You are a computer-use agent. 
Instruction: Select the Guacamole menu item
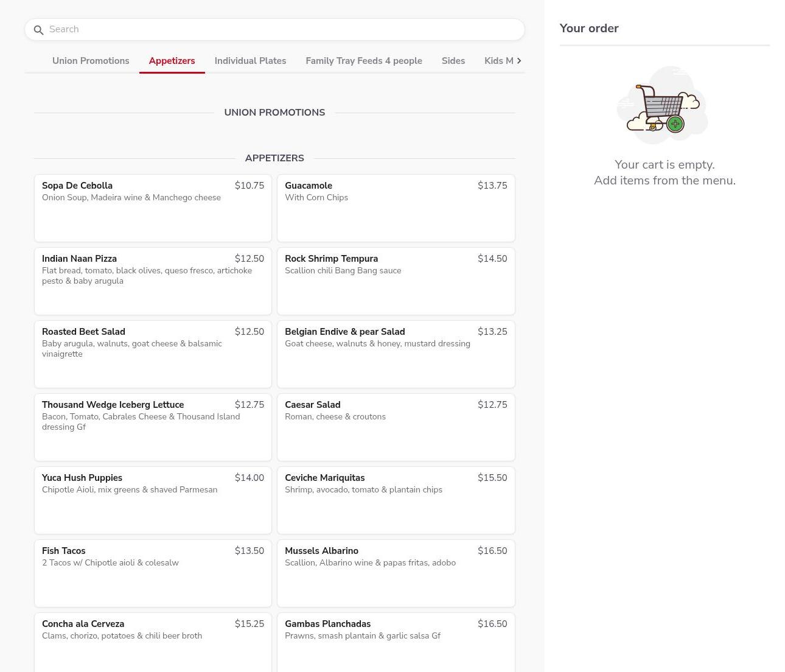(x=396, y=208)
